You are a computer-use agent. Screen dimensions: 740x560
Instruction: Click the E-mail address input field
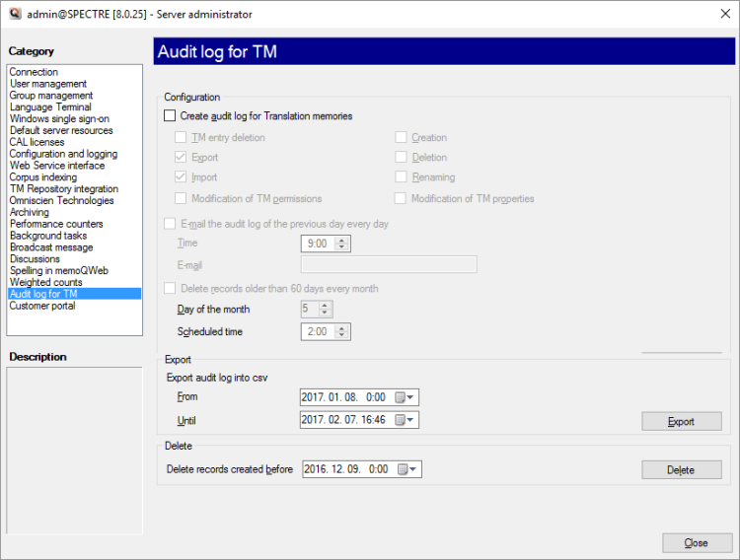[389, 264]
